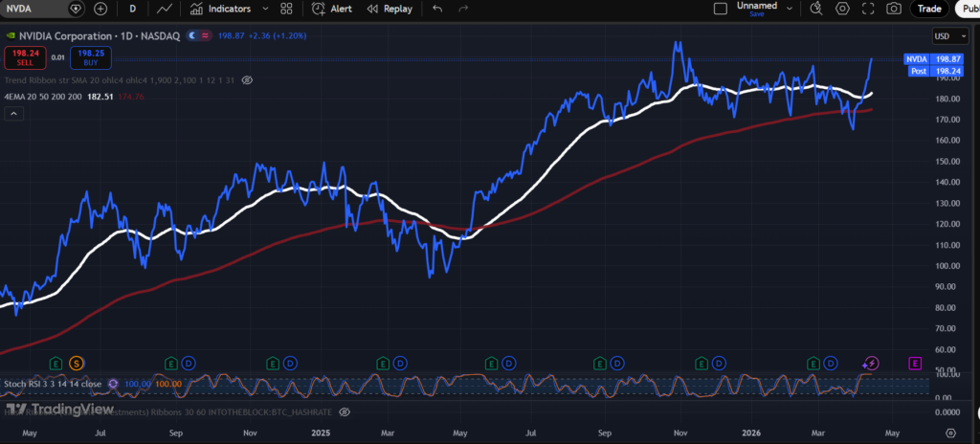
Task: Toggle the layout select square icon
Action: pos(721,9)
